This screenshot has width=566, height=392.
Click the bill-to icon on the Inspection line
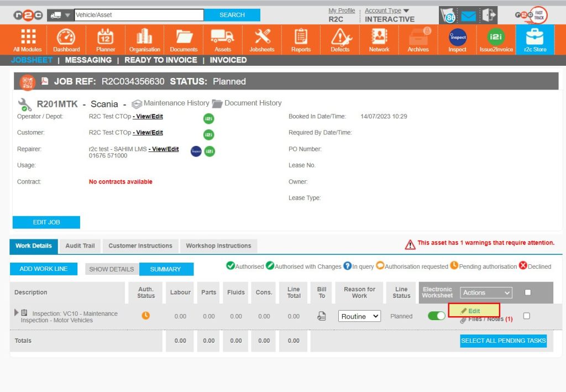[322, 316]
